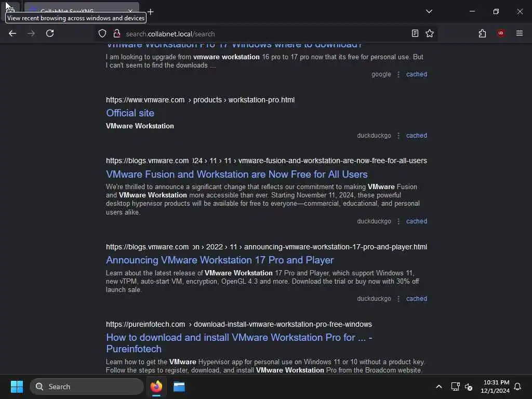This screenshot has height=399, width=532.
Task: Open the tracking protection shield icon
Action: 102,33
